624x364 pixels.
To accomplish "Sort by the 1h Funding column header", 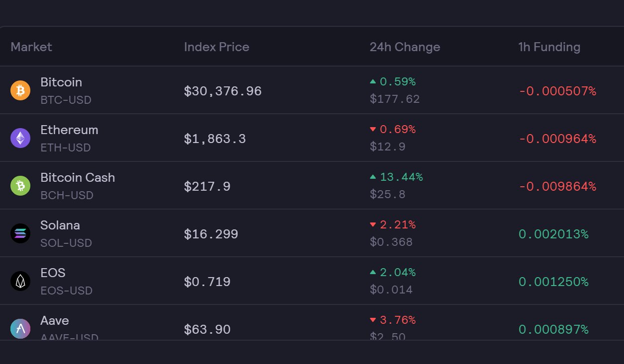I will click(x=549, y=47).
